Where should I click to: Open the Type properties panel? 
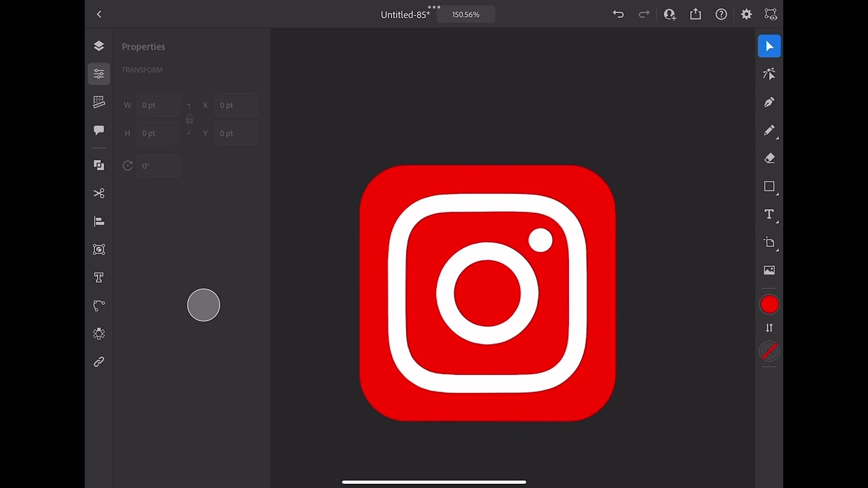click(99, 277)
